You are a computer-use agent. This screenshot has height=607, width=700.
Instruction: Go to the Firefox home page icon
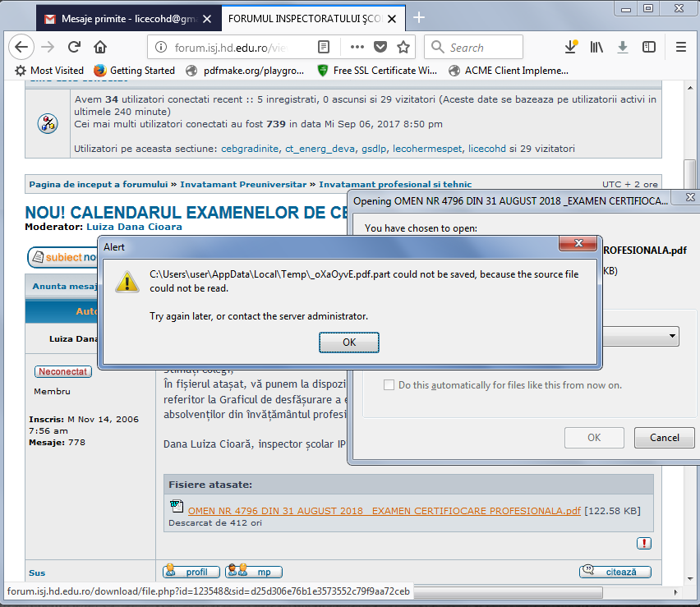(100, 47)
